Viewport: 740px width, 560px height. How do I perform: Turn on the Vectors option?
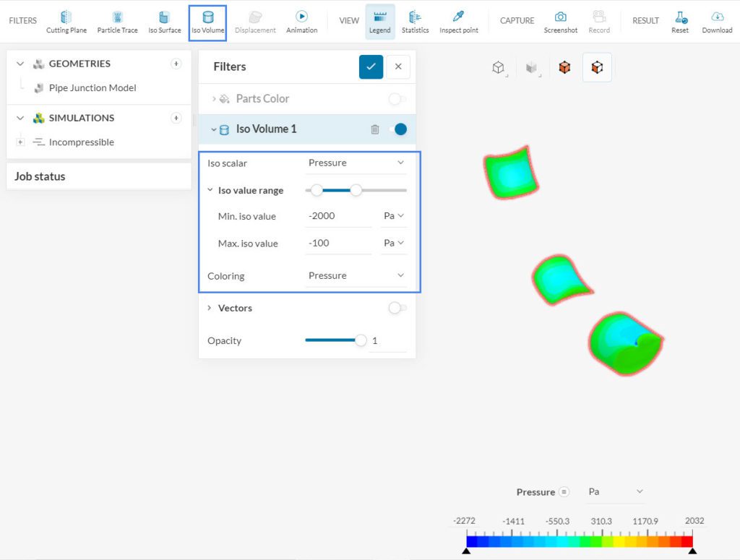coord(396,308)
